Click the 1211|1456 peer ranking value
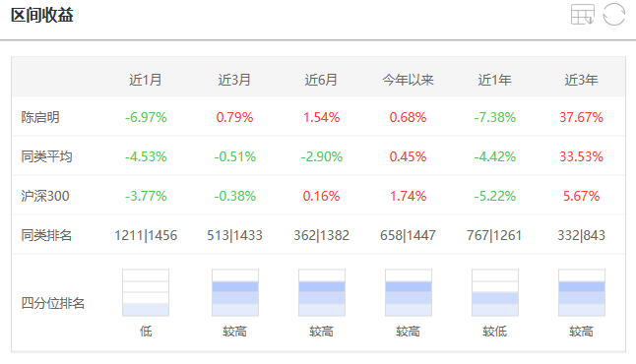 146,235
